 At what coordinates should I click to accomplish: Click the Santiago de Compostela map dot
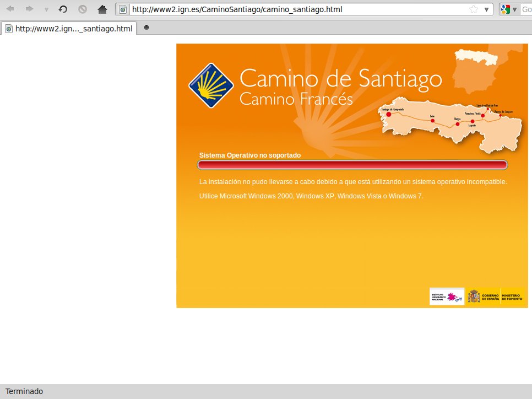389,115
